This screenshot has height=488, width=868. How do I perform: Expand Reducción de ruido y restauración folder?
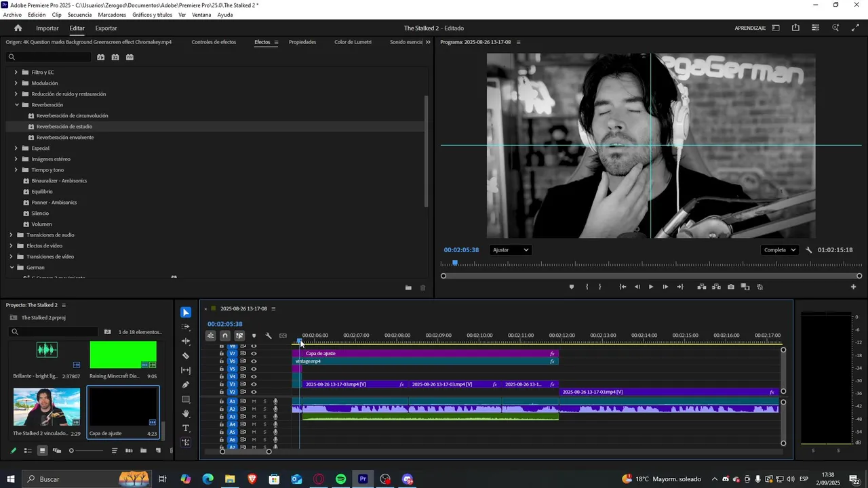pos(16,94)
